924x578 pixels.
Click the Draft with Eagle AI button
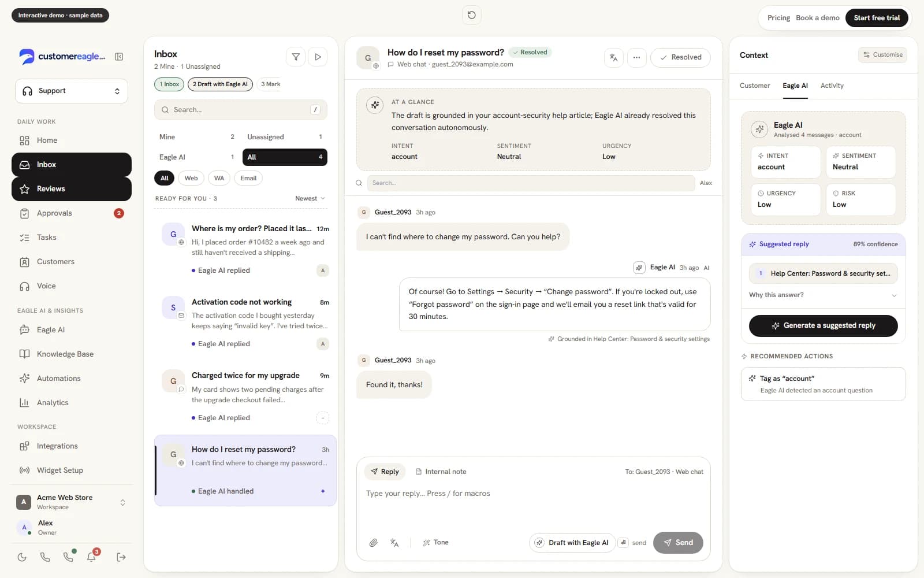coord(572,543)
